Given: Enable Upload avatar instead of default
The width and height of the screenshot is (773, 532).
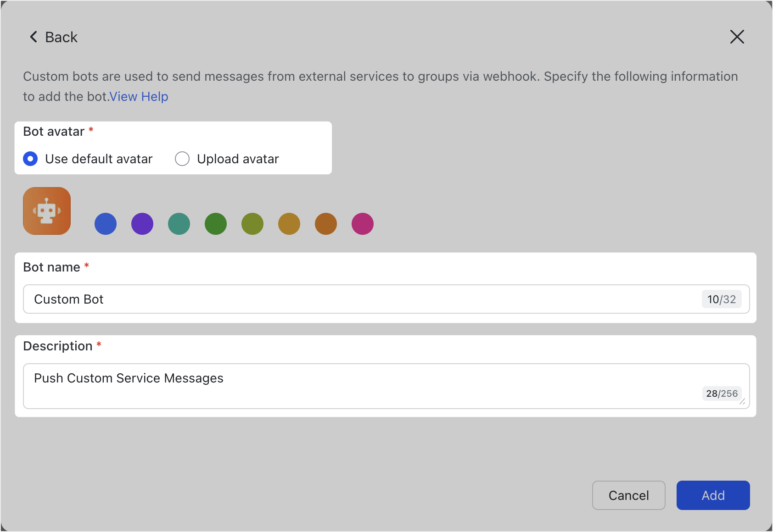Looking at the screenshot, I should point(182,159).
